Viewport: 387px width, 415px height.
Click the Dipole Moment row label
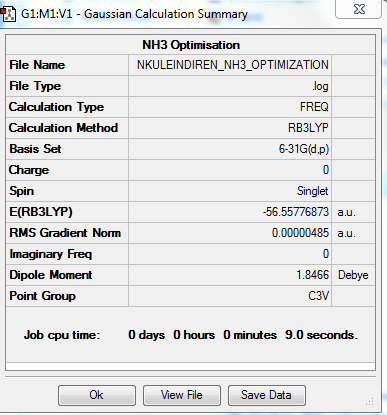coord(51,275)
